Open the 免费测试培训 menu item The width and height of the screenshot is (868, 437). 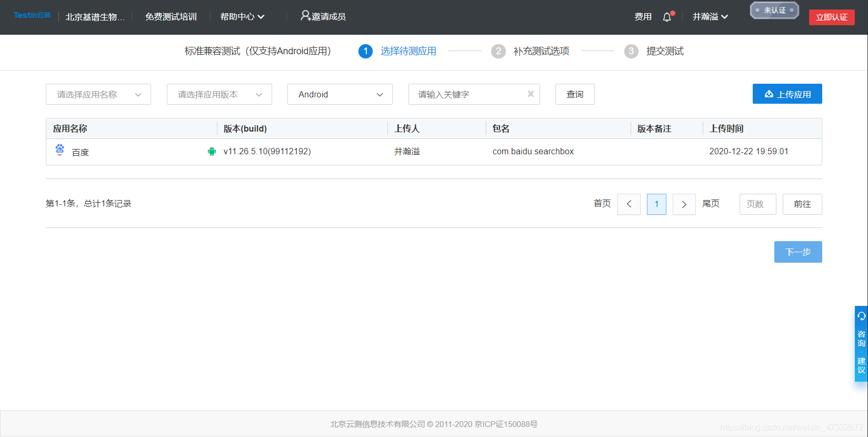pyautogui.click(x=171, y=17)
